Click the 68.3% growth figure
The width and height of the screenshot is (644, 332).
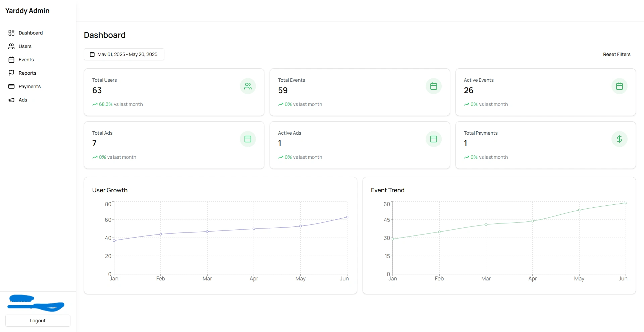click(106, 105)
